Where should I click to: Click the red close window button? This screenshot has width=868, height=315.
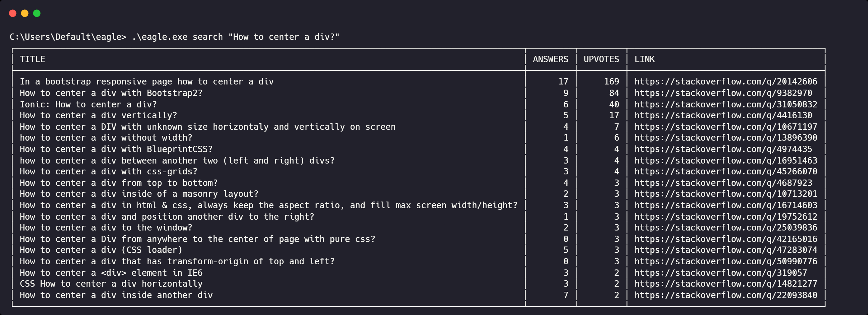tap(13, 14)
